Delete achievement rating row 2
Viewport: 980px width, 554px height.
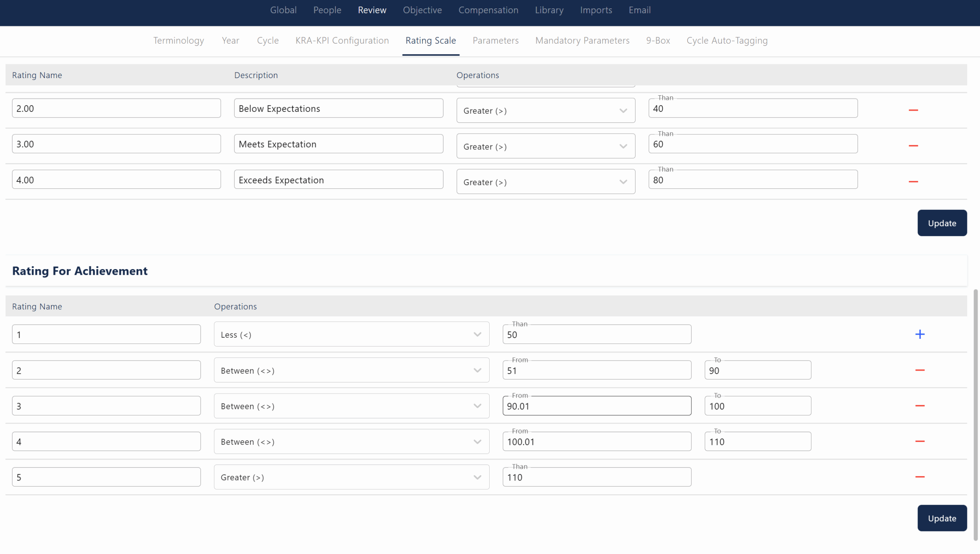coord(920,370)
